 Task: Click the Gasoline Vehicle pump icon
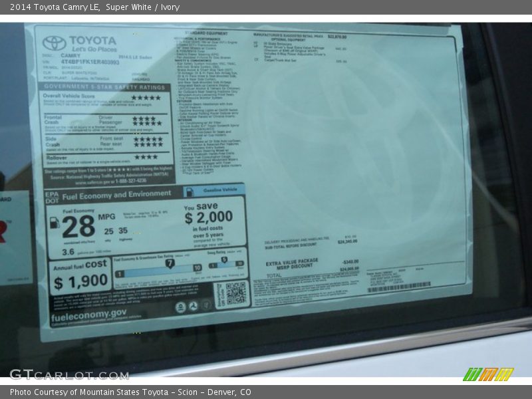click(x=190, y=192)
